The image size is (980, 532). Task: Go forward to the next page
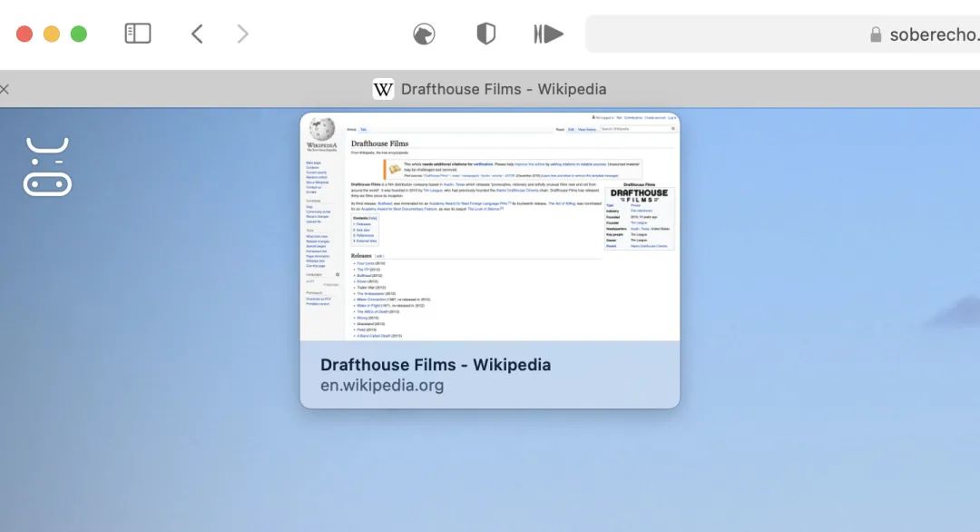pos(242,34)
